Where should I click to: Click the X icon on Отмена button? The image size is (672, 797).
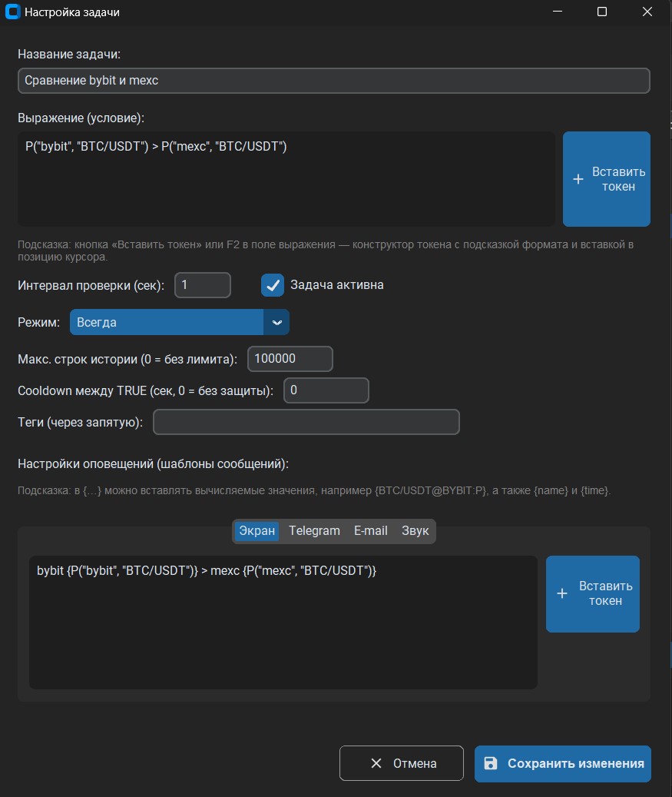(376, 763)
